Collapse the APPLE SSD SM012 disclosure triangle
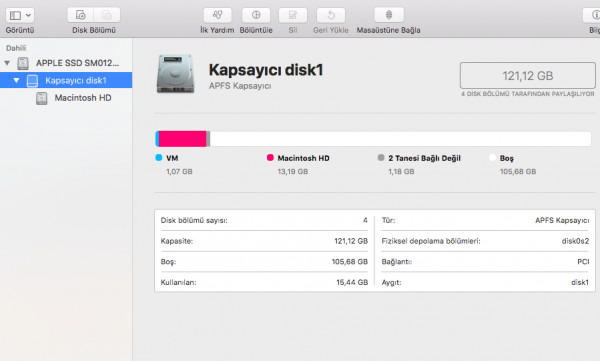Image resolution: width=600 pixels, height=361 pixels. (x=7, y=63)
